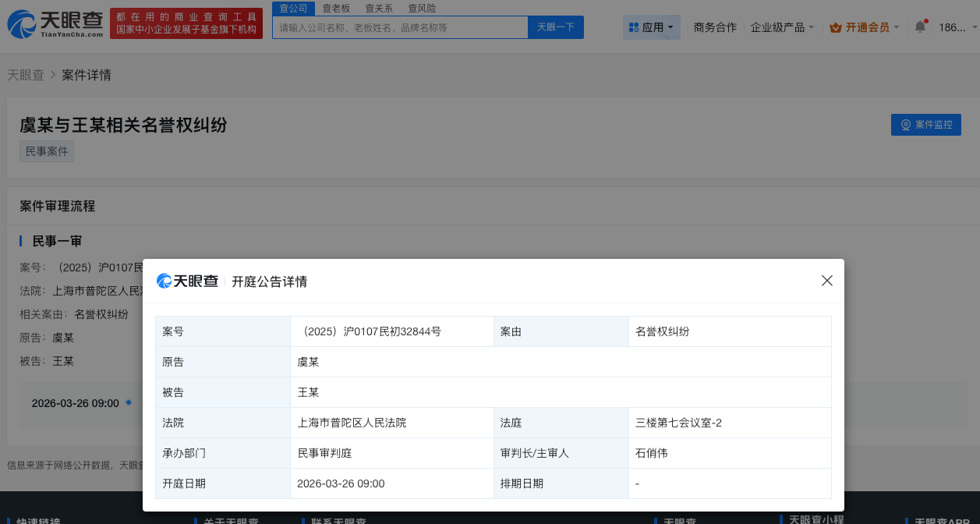
Task: Click the 天眼一下 search button
Action: click(x=555, y=27)
